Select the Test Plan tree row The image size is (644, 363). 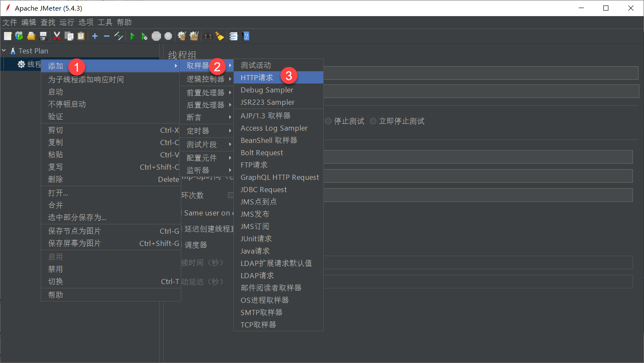80,51
